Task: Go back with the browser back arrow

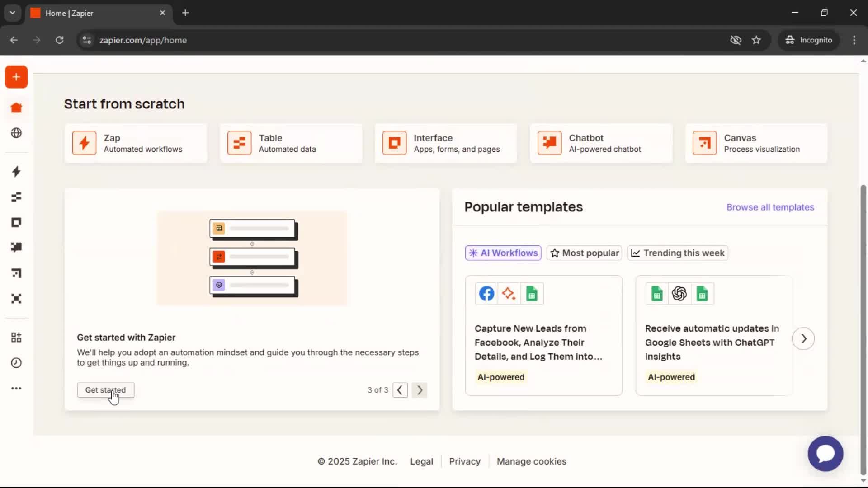Action: coord(14,40)
